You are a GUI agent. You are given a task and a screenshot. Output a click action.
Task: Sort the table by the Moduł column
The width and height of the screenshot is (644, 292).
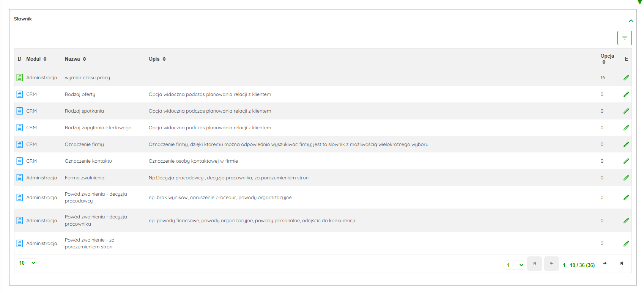click(x=45, y=59)
